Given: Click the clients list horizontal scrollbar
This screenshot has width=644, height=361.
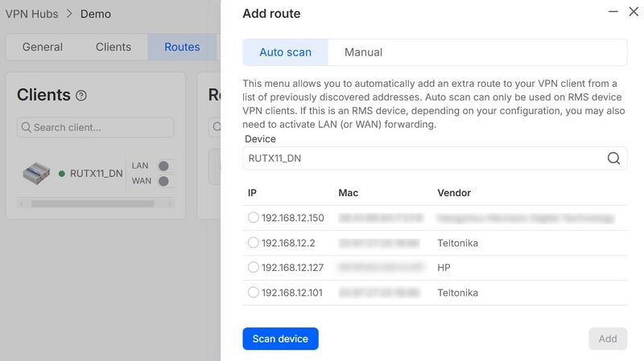Looking at the screenshot, I should click(x=89, y=204).
